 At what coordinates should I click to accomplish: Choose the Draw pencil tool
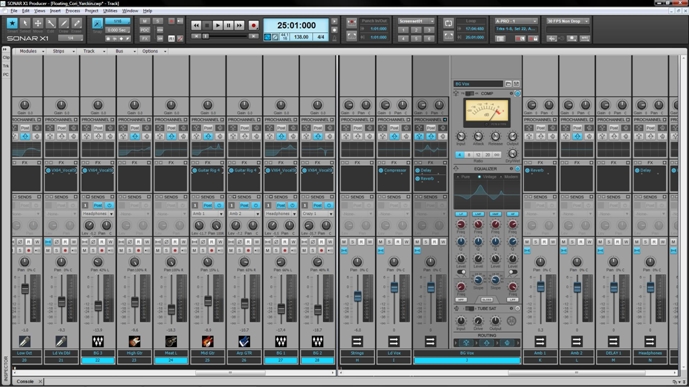[64, 23]
